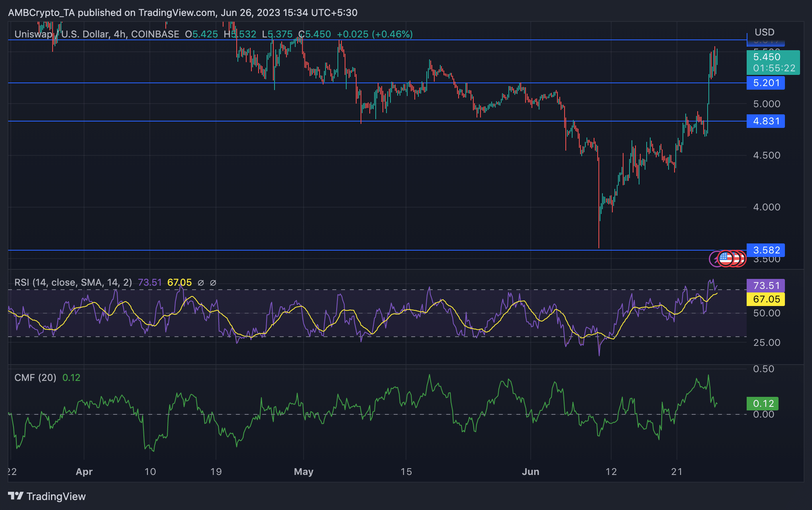Viewport: 812px width, 510px height.
Task: Click the 10 date label on time axis
Action: coord(150,472)
